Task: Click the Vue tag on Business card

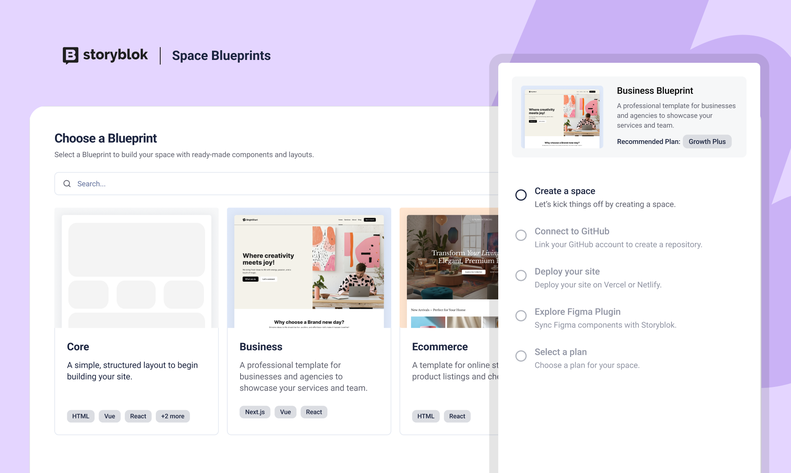Action: coord(286,412)
